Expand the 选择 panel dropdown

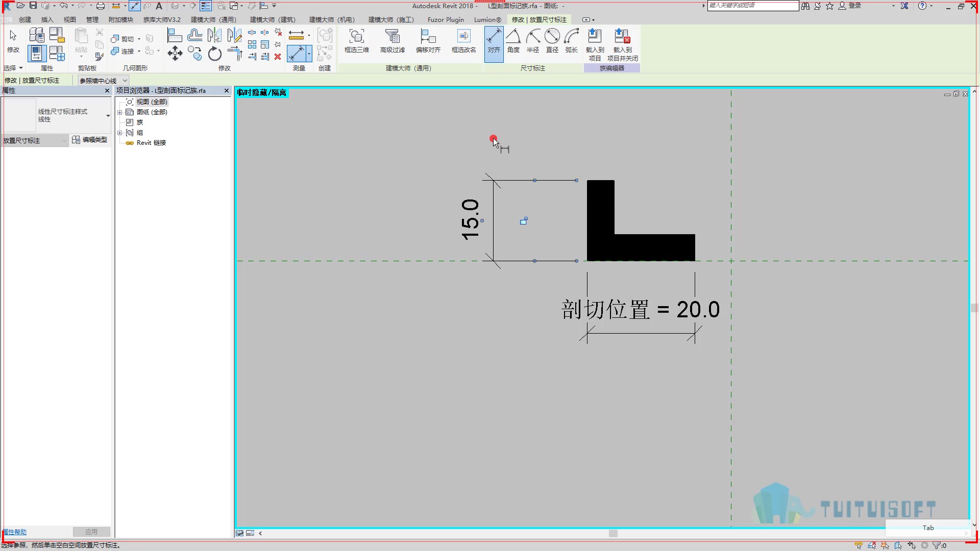click(x=13, y=68)
